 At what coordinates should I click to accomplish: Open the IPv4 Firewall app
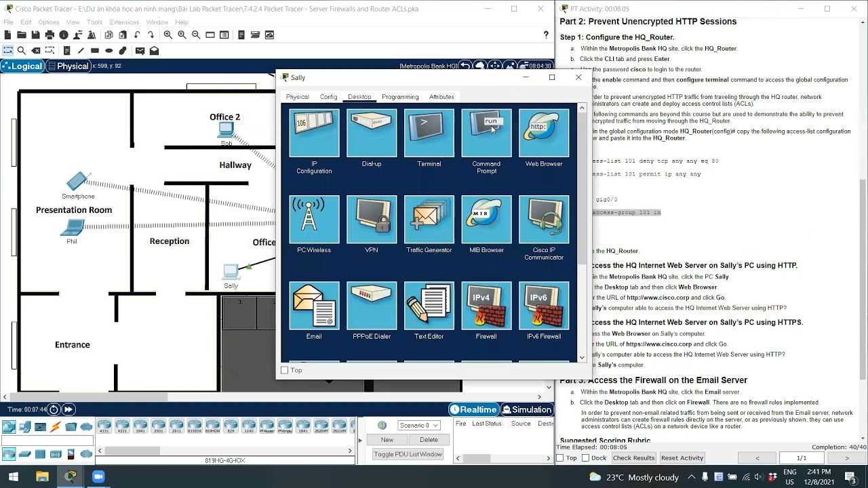(x=486, y=306)
